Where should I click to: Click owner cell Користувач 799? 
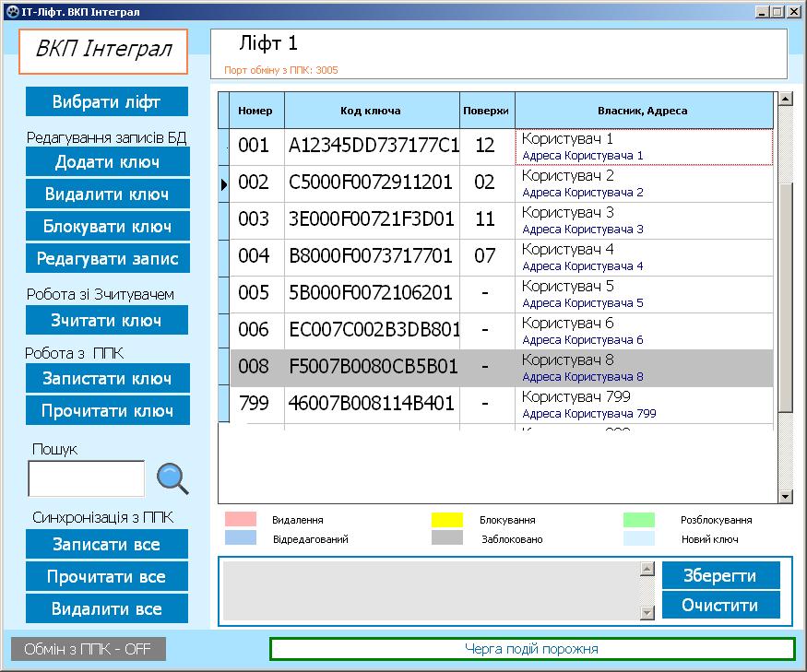click(x=644, y=405)
